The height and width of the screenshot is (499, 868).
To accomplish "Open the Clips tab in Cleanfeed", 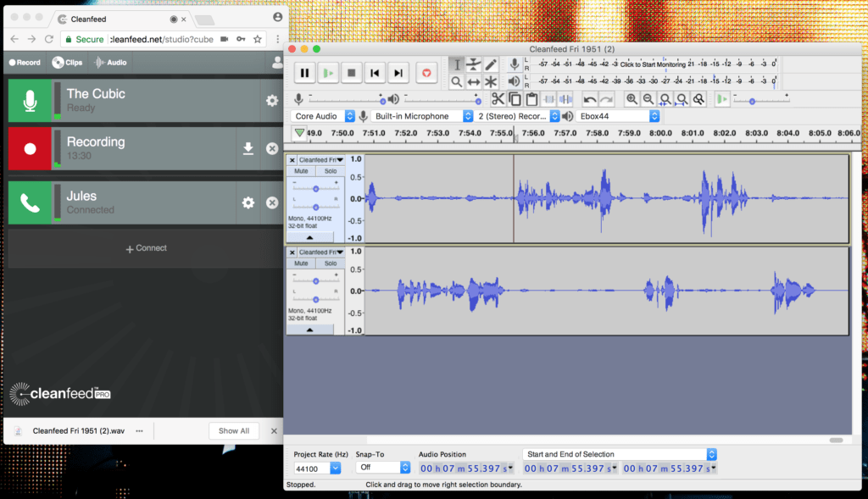I will (68, 63).
